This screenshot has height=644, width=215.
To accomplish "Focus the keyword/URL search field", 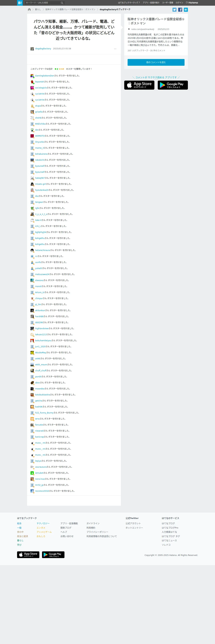I will click(x=43, y=3).
